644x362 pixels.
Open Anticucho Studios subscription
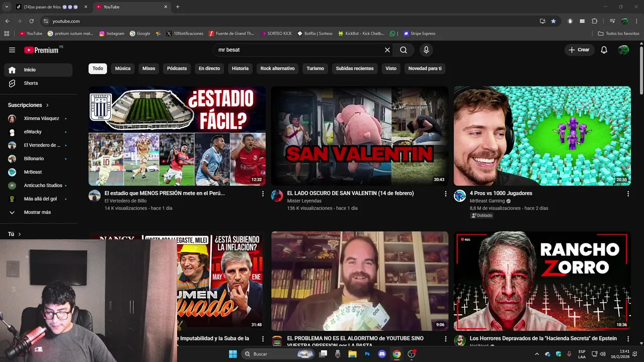pyautogui.click(x=38, y=186)
